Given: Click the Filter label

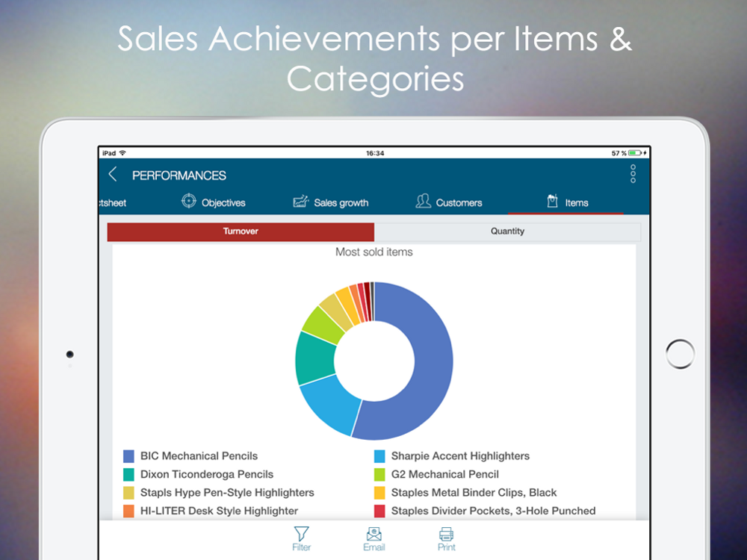Looking at the screenshot, I should 302,547.
